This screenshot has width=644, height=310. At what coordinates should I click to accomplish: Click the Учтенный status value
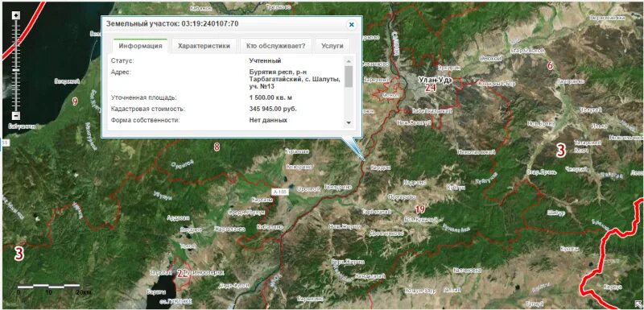click(265, 60)
